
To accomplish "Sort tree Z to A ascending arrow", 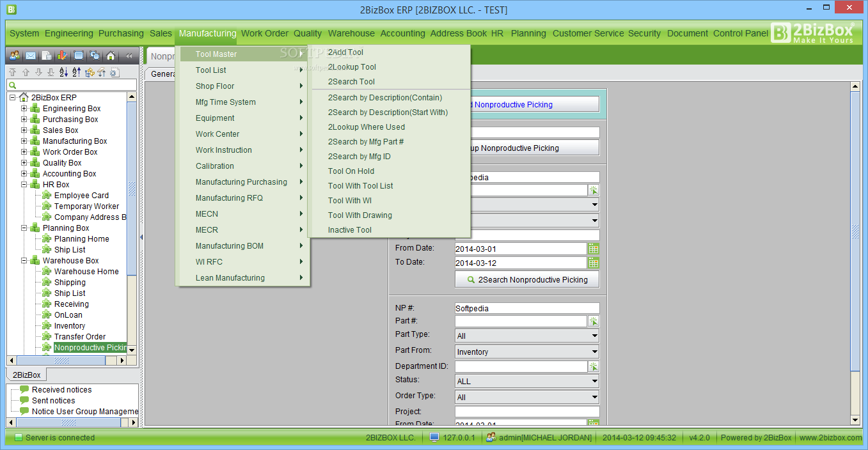I will tap(76, 72).
